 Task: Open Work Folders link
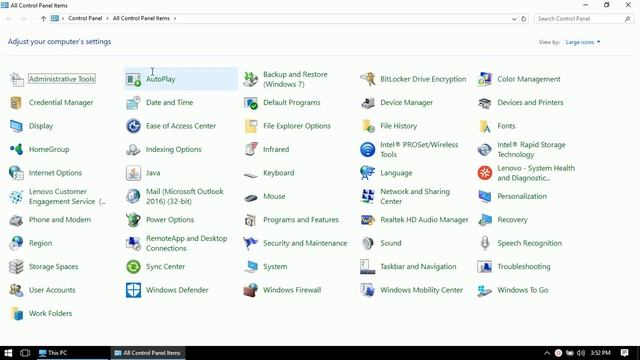pyautogui.click(x=50, y=313)
